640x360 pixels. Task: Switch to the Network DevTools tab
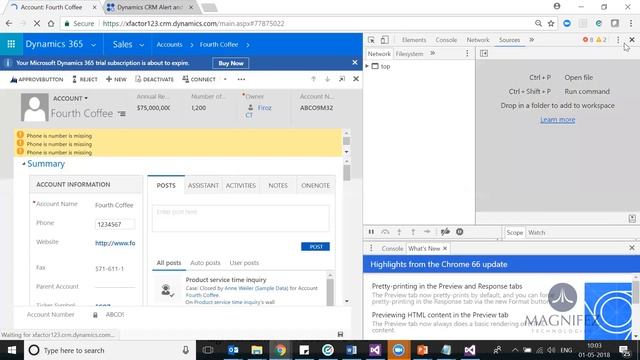pos(478,40)
